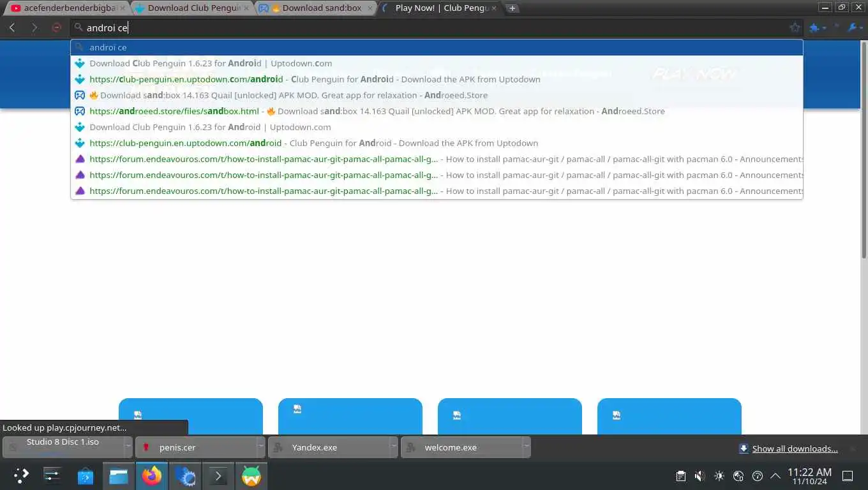Click the circular tray icon beside the network globe

758,476
